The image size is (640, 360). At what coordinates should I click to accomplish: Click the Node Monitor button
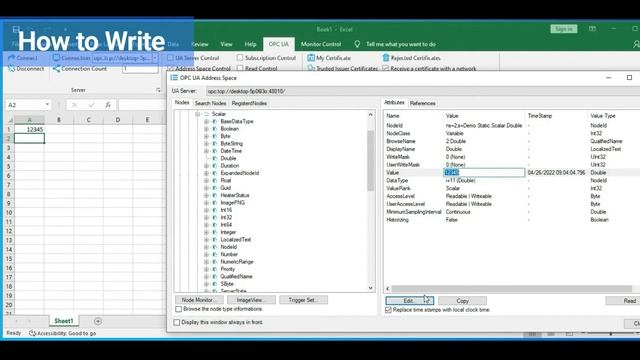[199, 300]
